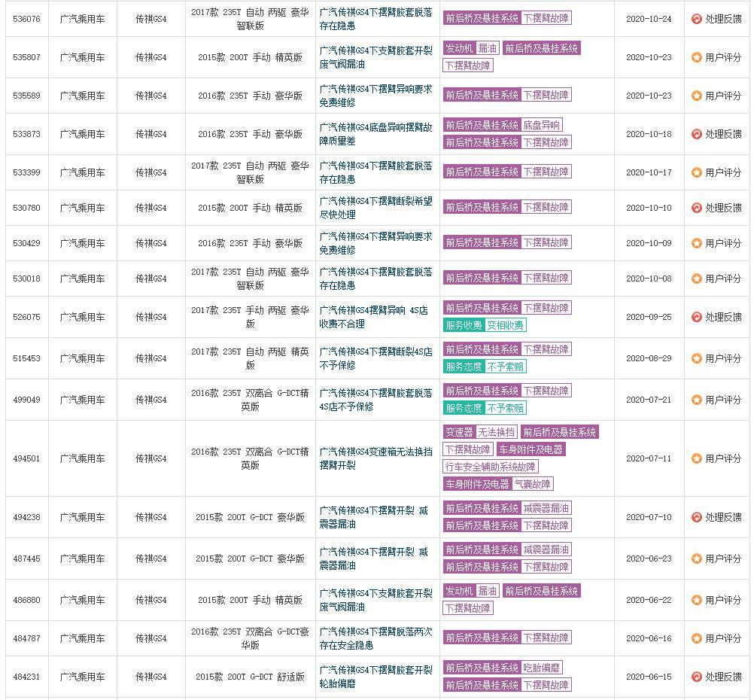The width and height of the screenshot is (754, 700).
Task: Click the orange rating icon for complaint 535589
Action: click(696, 96)
